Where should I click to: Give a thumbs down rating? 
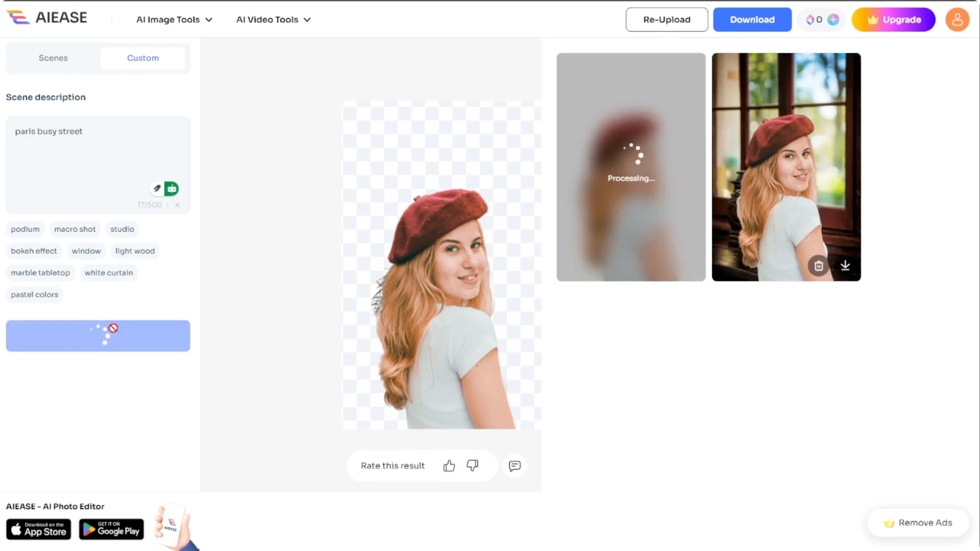click(472, 466)
